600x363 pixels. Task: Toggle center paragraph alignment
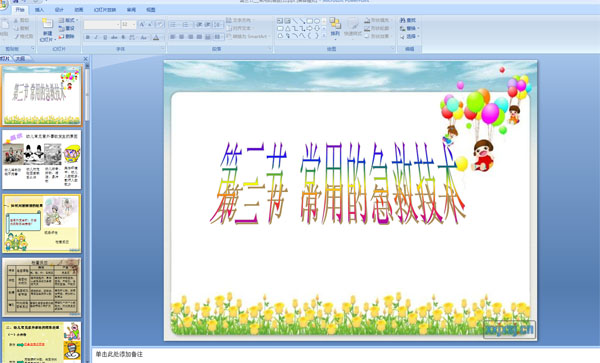pos(181,37)
